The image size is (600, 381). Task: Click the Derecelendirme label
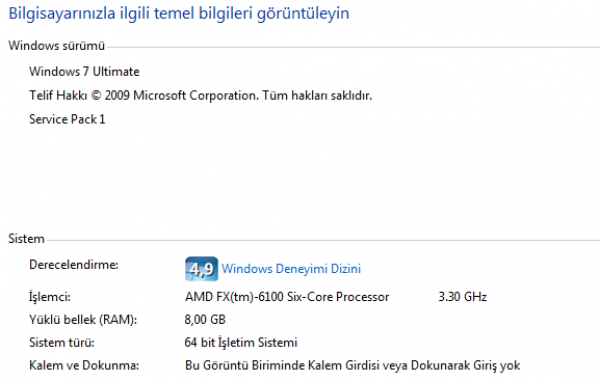point(73,265)
